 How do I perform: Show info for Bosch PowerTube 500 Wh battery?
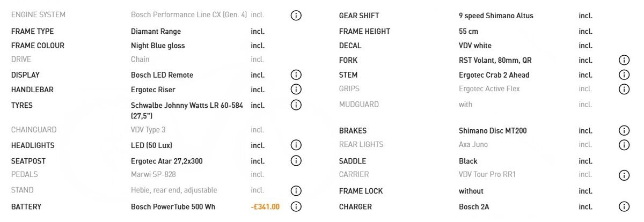pyautogui.click(x=296, y=206)
